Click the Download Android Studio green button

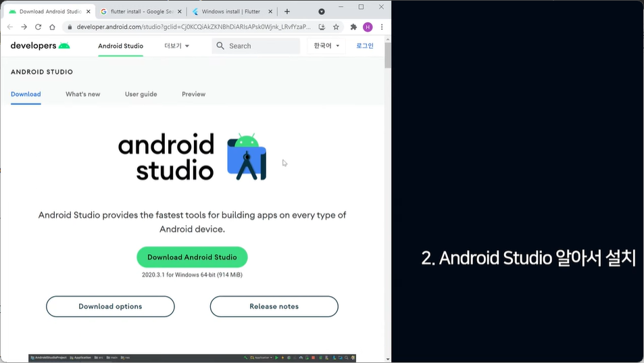[x=192, y=257]
